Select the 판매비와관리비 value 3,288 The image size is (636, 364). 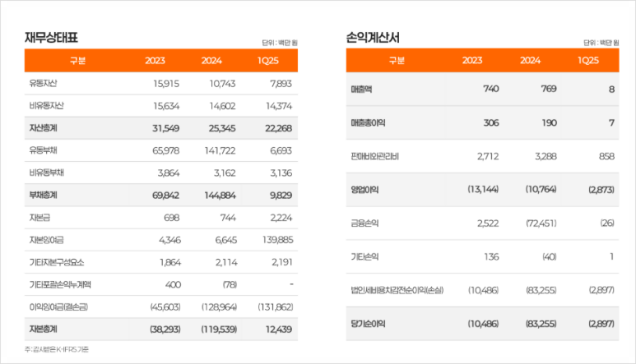pyautogui.click(x=545, y=156)
